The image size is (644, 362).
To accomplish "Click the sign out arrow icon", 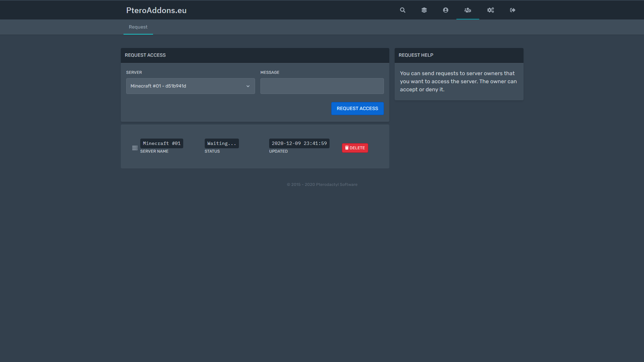I will [512, 10].
